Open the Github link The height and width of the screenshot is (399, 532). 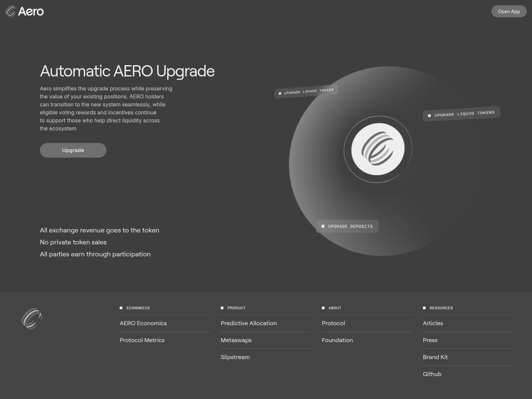click(432, 374)
